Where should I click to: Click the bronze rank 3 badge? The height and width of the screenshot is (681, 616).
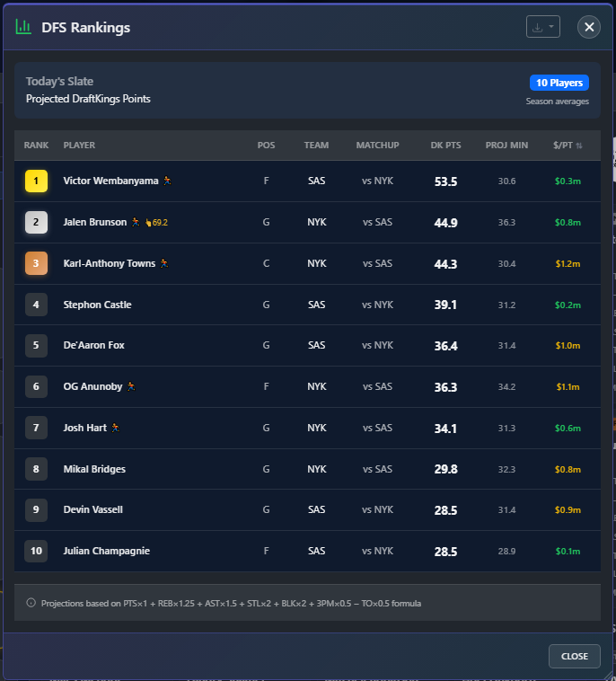pos(36,263)
